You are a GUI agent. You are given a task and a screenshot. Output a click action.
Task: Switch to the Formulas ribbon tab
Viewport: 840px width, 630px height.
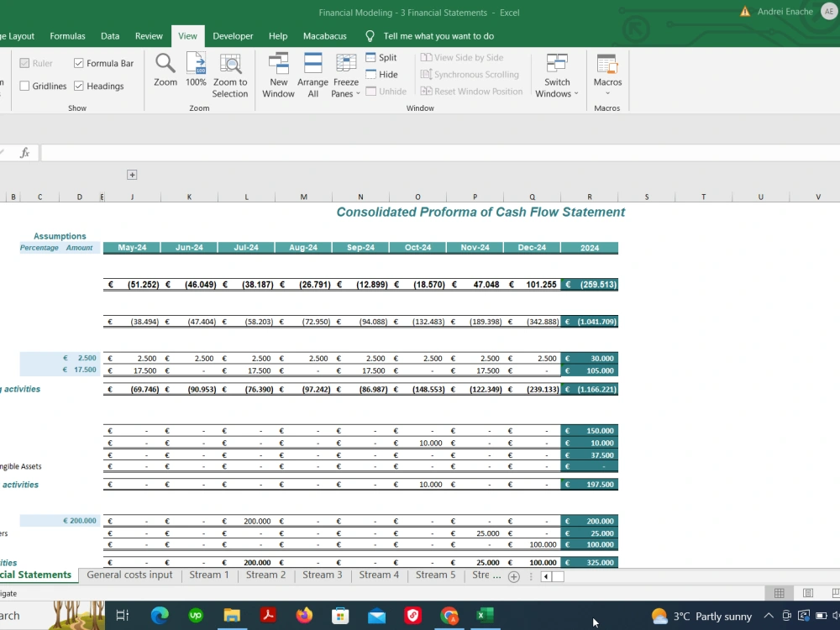67,36
